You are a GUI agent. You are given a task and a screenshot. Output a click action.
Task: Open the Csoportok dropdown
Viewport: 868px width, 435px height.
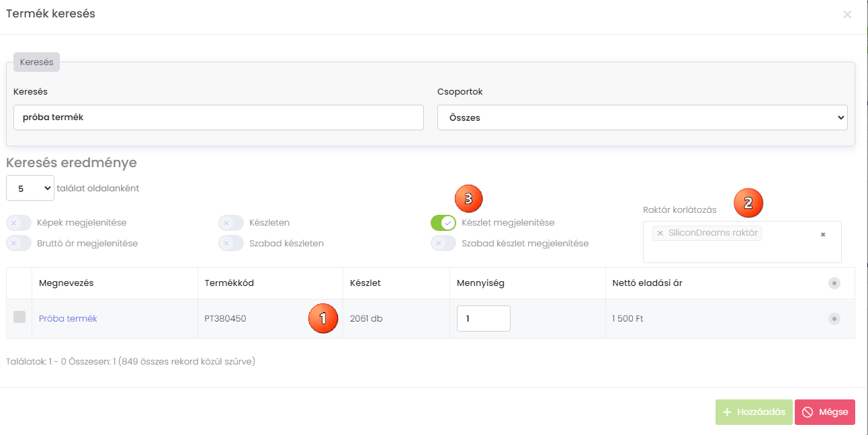tap(642, 117)
